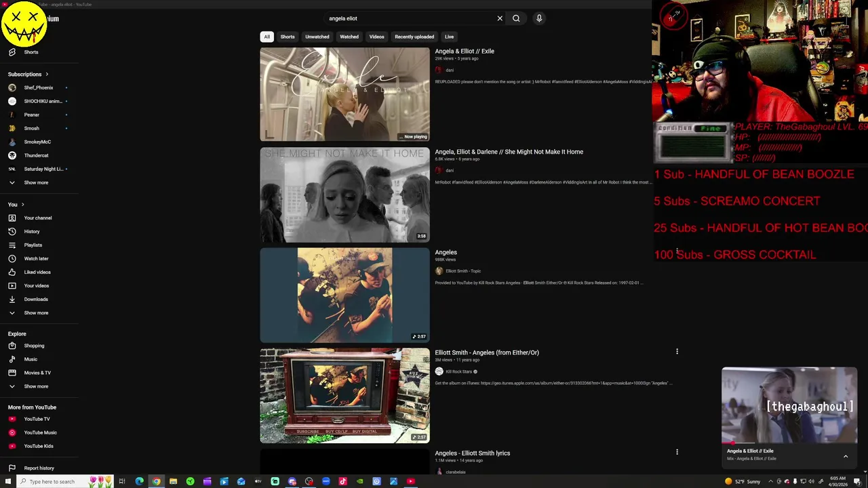Show hidden system tray icons
This screenshot has height=488, width=868.
click(x=770, y=482)
